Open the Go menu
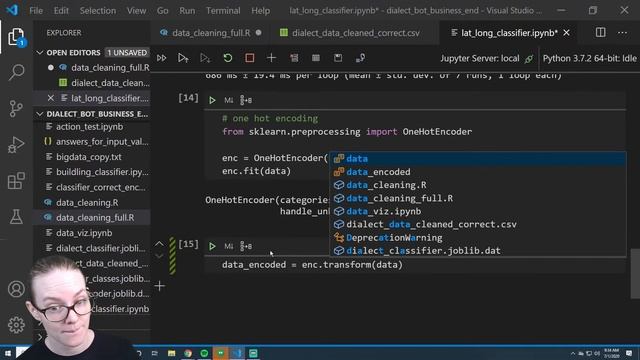The width and height of the screenshot is (640, 360). click(x=162, y=11)
